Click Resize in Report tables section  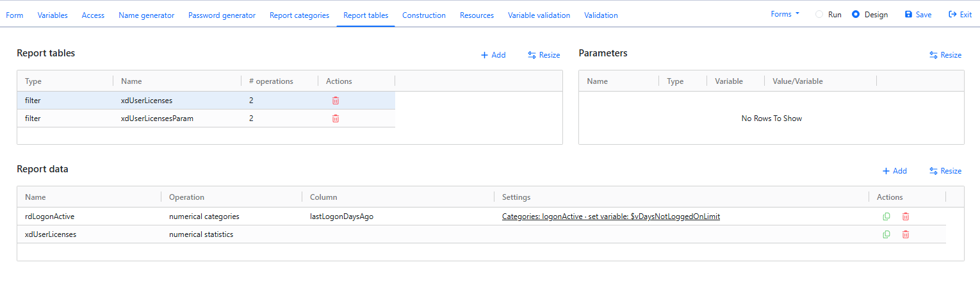pyautogui.click(x=544, y=55)
